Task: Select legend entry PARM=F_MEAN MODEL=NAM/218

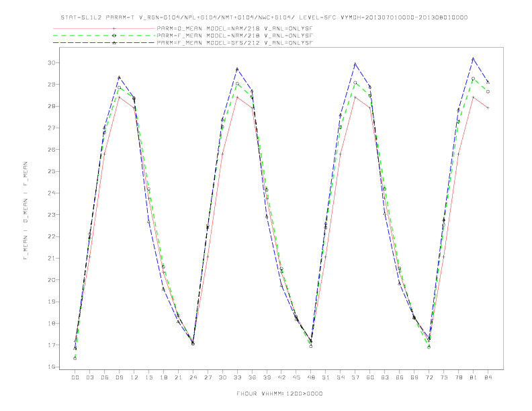Action: 234,36
